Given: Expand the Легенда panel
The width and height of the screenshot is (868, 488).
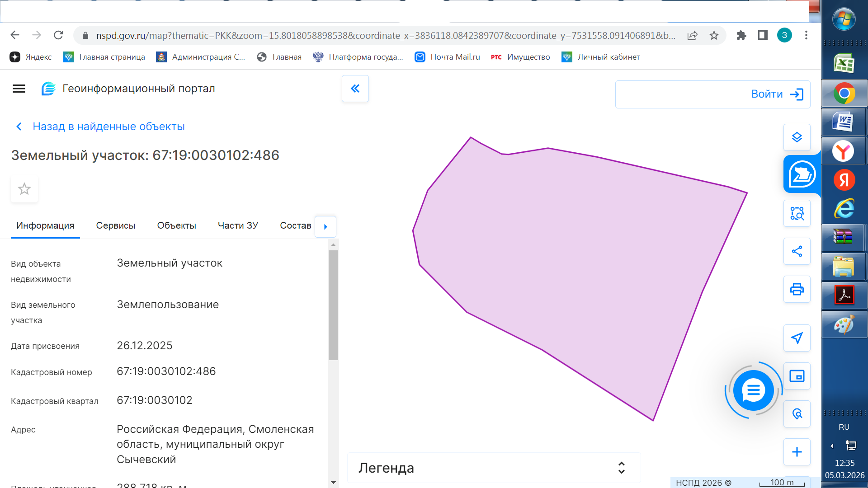Looking at the screenshot, I should (x=621, y=468).
